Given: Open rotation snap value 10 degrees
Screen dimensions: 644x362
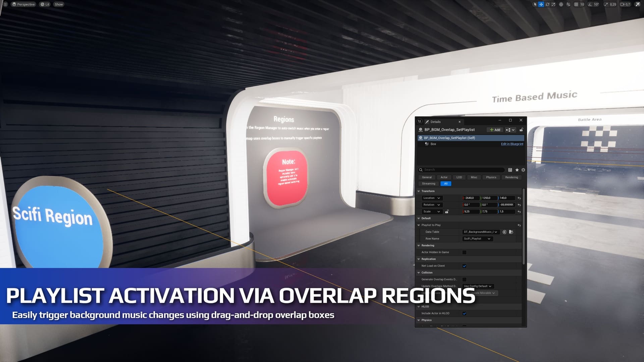Looking at the screenshot, I should coord(596,4).
